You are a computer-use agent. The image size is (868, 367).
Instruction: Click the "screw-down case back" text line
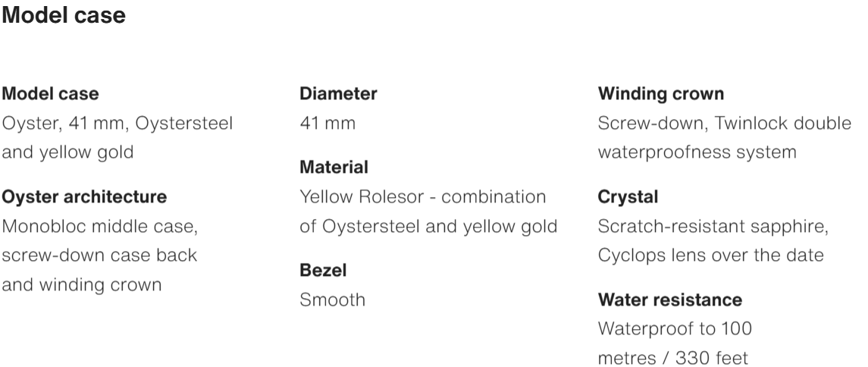pos(100,256)
